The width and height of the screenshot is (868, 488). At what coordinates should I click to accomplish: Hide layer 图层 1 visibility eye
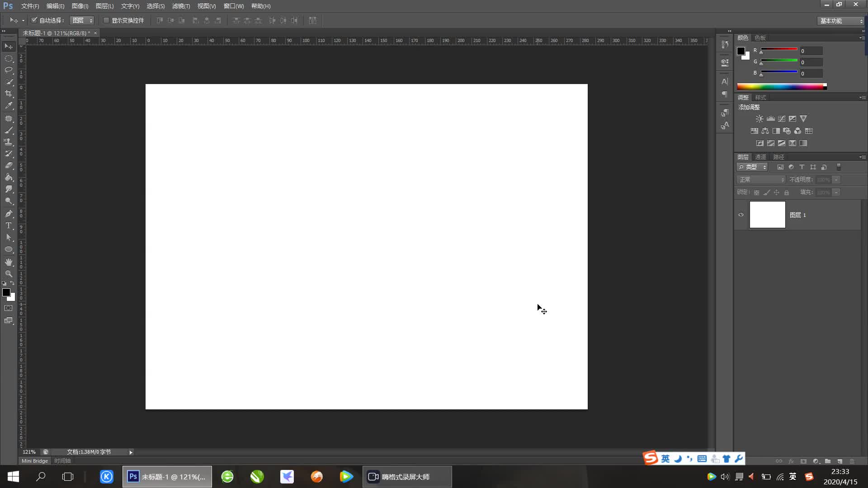[x=741, y=215]
